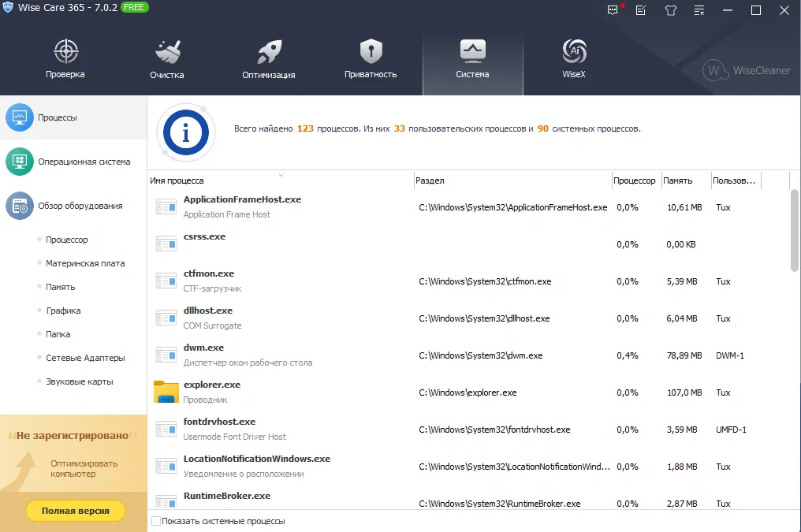The height and width of the screenshot is (532, 801).
Task: Click the UMFD-1 user value
Action: (731, 430)
